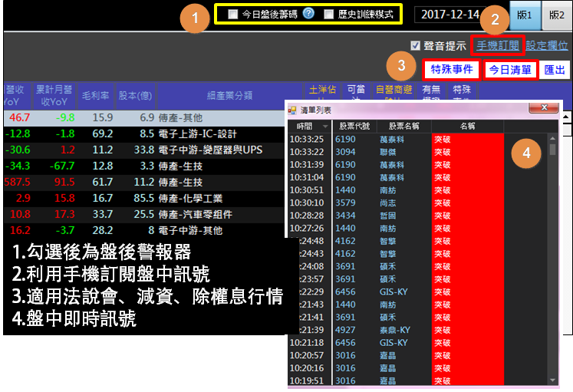Open the 設定欄位 link
Viewport: 573px width, 392px height.
click(x=547, y=46)
